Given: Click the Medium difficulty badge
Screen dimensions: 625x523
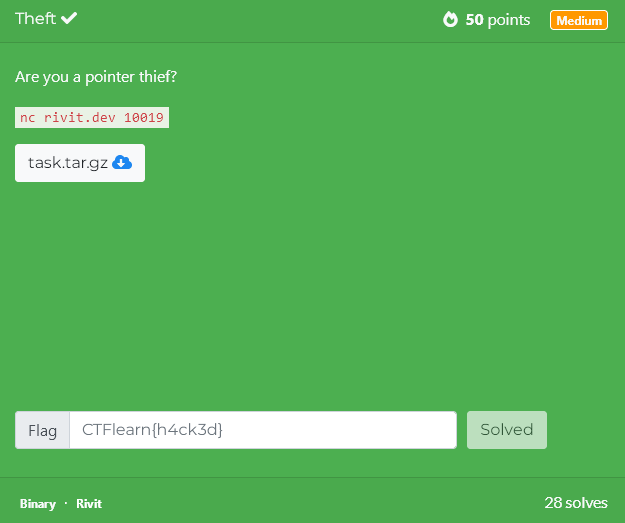Looking at the screenshot, I should pyautogui.click(x=579, y=20).
